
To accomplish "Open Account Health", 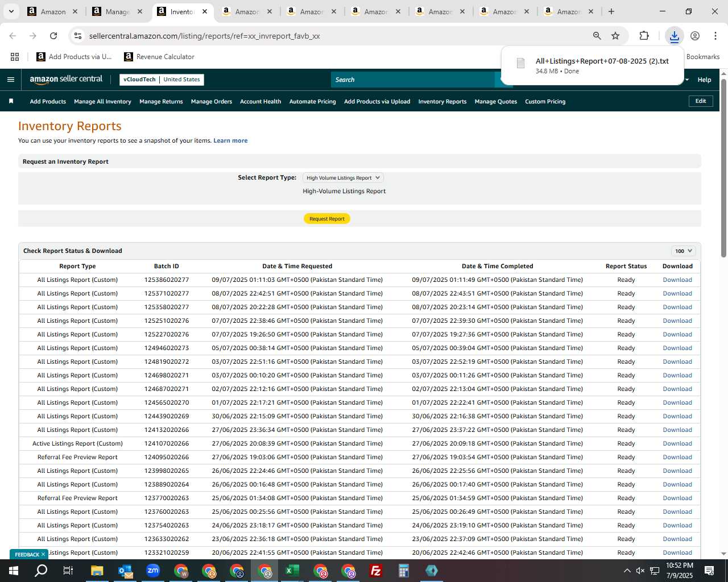I will 260,101.
